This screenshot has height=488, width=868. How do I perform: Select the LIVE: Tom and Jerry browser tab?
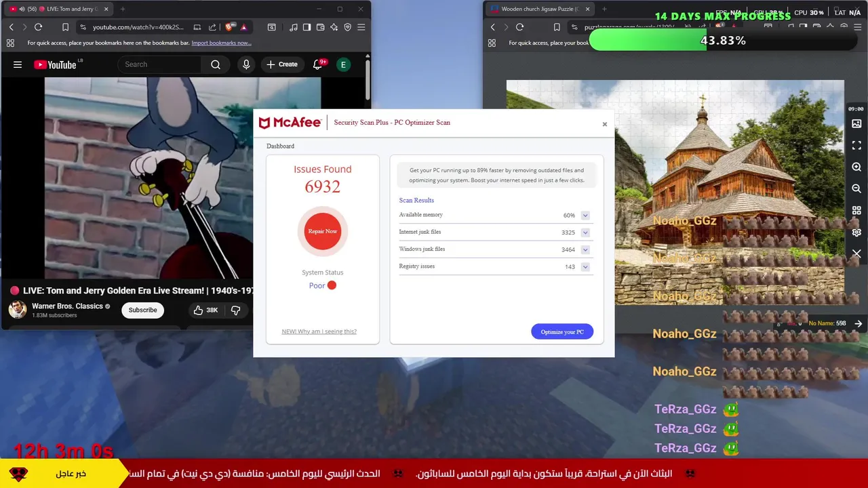60,9
